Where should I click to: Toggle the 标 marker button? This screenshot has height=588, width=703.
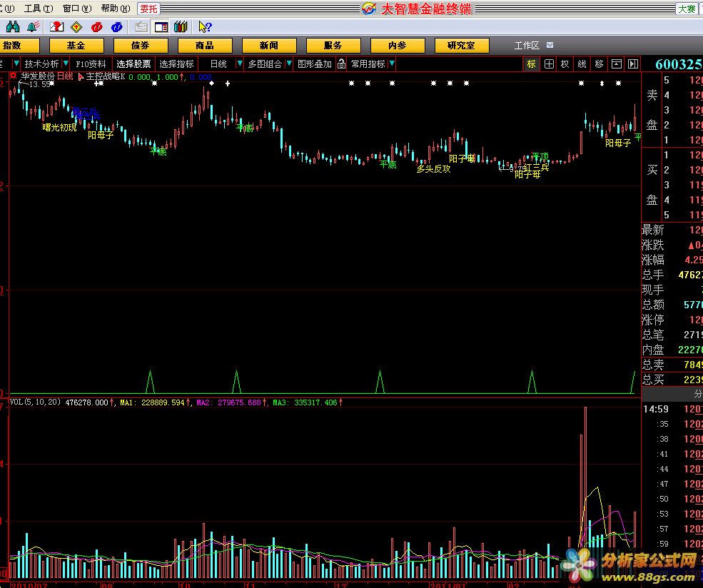531,64
